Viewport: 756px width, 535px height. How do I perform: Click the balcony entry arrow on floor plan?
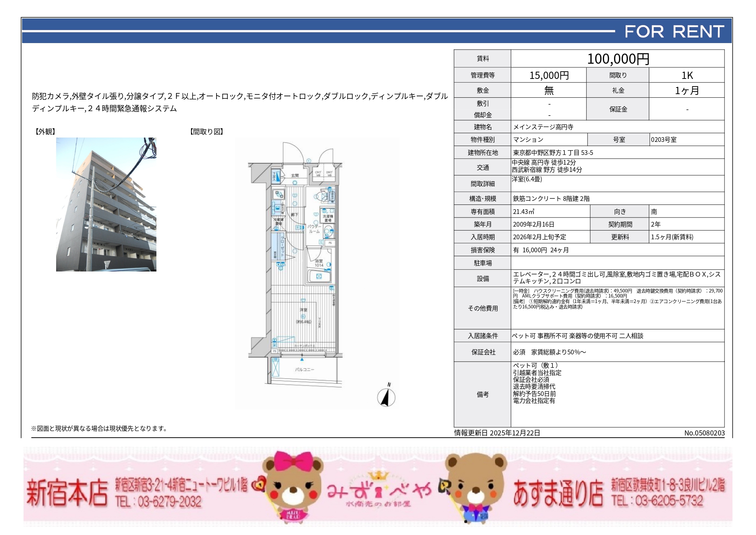click(x=302, y=359)
